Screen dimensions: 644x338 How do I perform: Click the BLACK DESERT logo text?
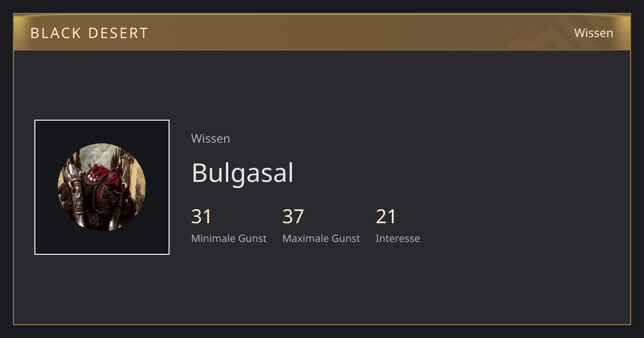tap(89, 33)
